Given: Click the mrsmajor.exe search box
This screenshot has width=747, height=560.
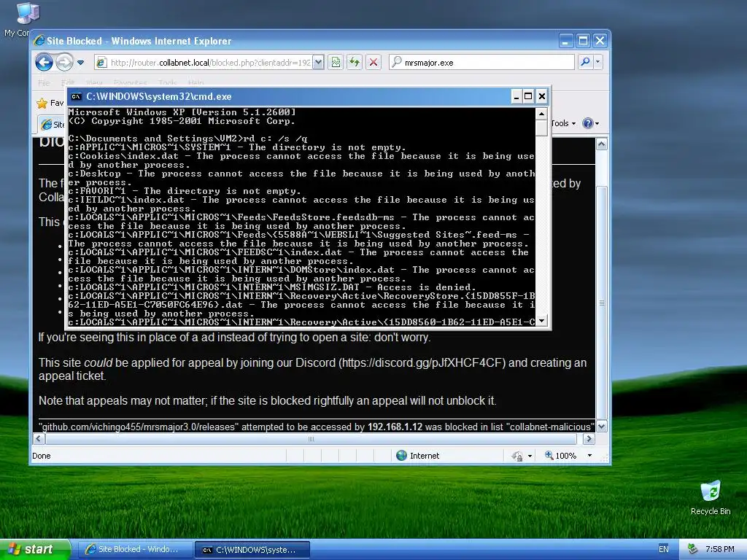Looking at the screenshot, I should (x=481, y=63).
